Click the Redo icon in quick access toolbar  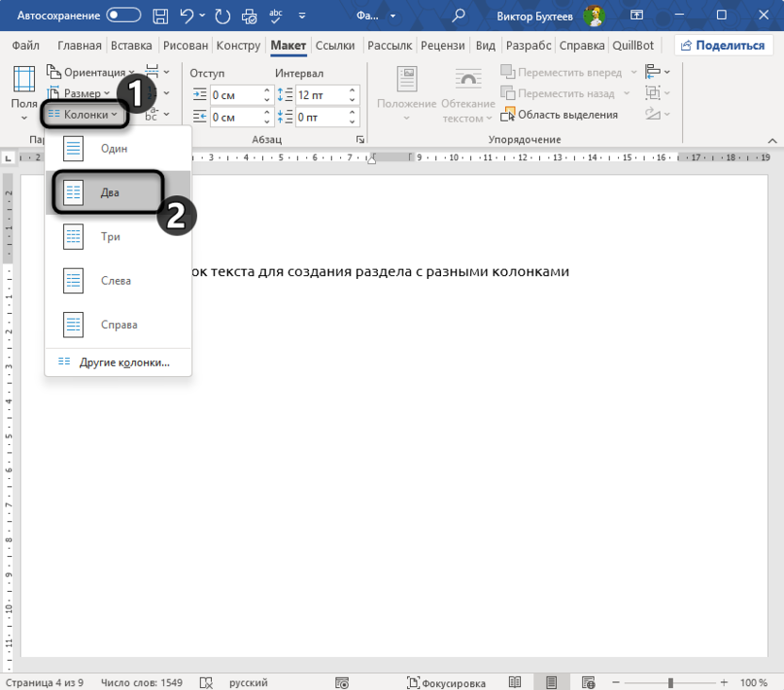[222, 16]
